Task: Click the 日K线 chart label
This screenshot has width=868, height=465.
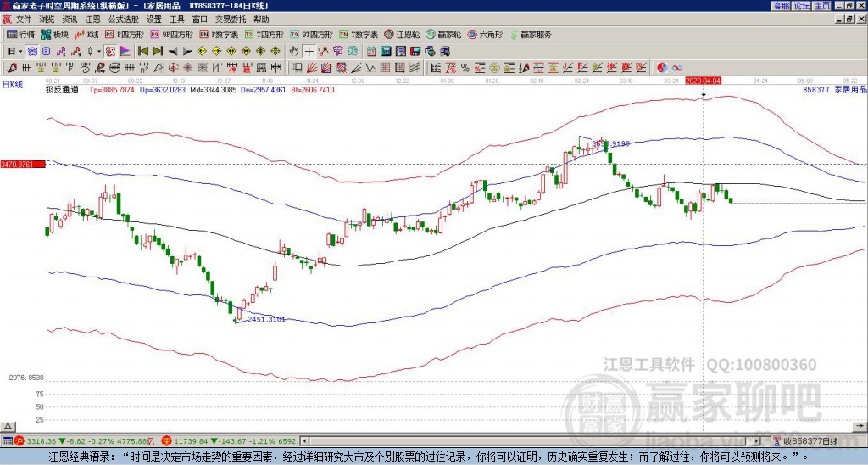Action: tap(13, 85)
